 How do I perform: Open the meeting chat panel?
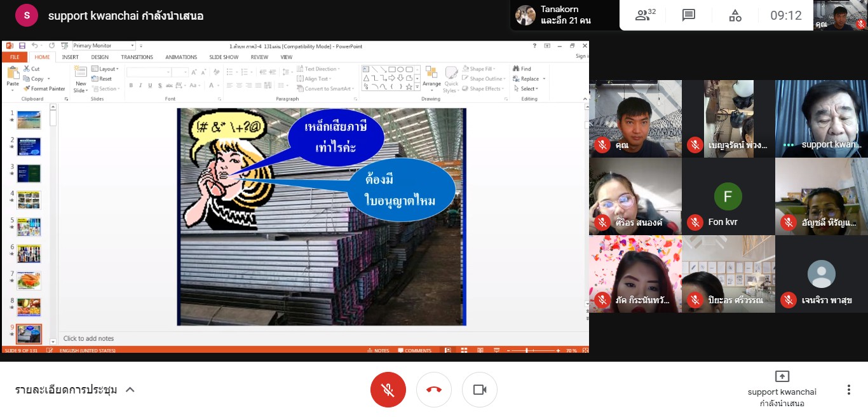pyautogui.click(x=689, y=15)
